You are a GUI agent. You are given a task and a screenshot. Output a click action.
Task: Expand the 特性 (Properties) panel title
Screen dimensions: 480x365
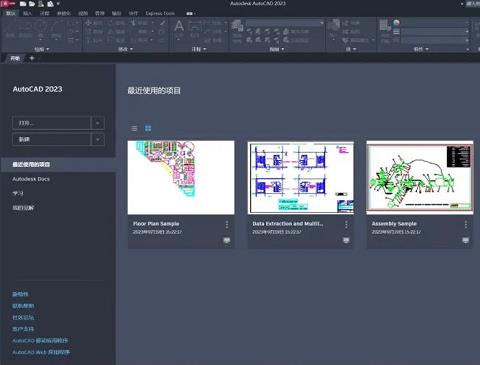[421, 49]
